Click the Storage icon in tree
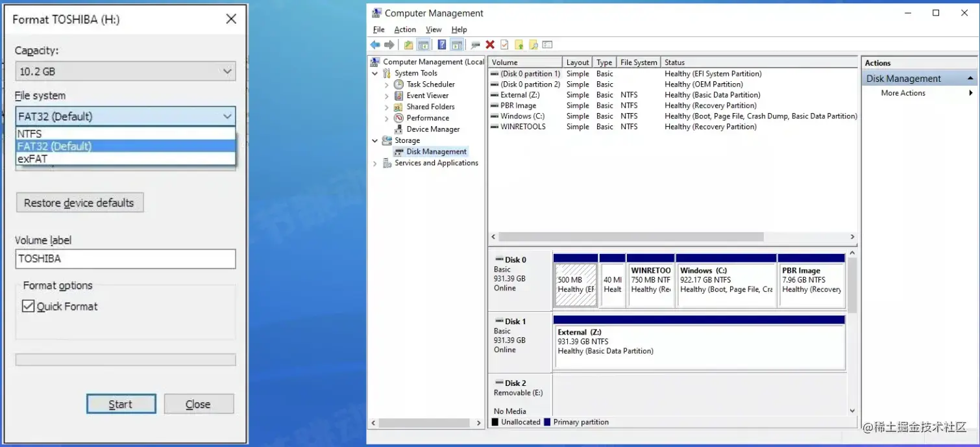This screenshot has width=980, height=447. coord(387,140)
